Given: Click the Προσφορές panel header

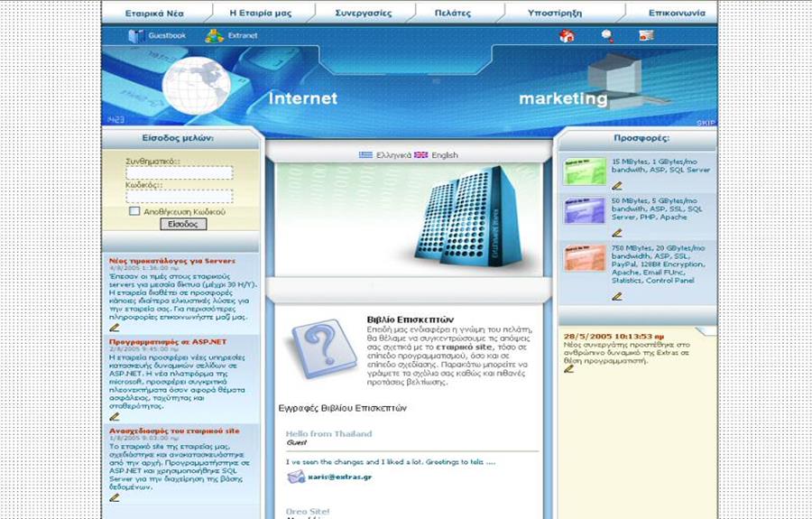Looking at the screenshot, I should point(641,138).
